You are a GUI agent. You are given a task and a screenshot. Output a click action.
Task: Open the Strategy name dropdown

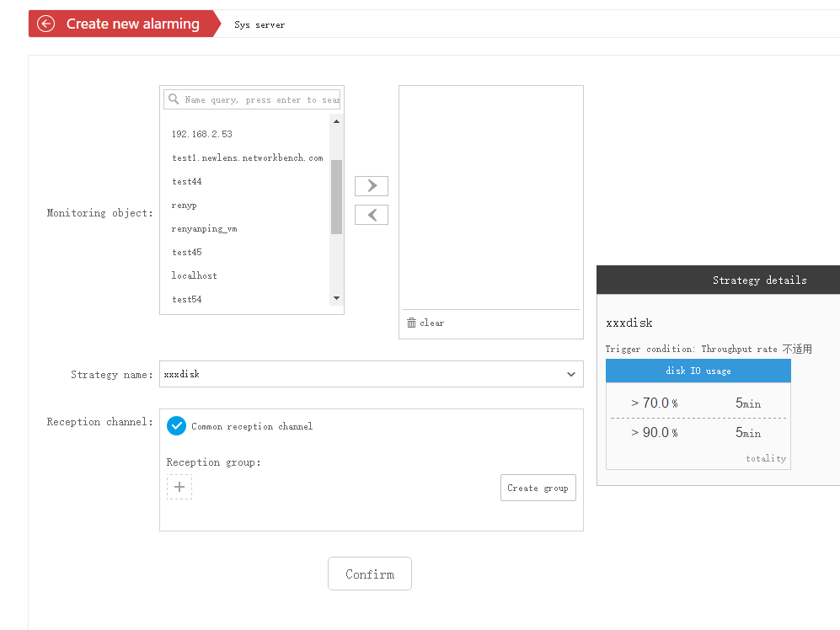[570, 374]
